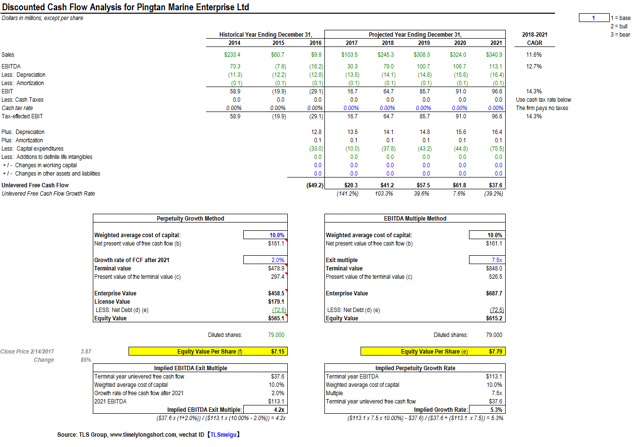Click the TLSmeigu wechat ID link

(223, 435)
